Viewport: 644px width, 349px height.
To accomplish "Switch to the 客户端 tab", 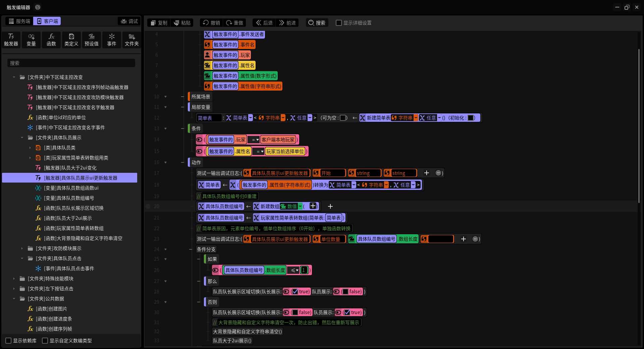I will point(47,21).
